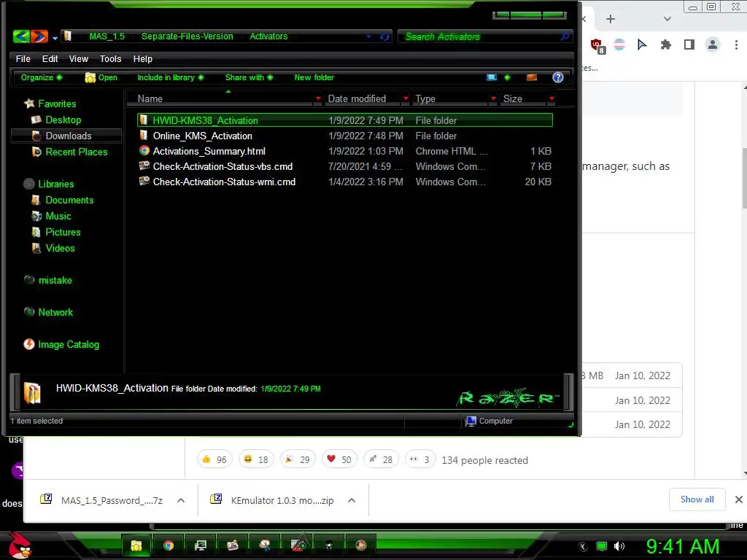Open Chrome Extensions puzzle icon

coord(665,44)
